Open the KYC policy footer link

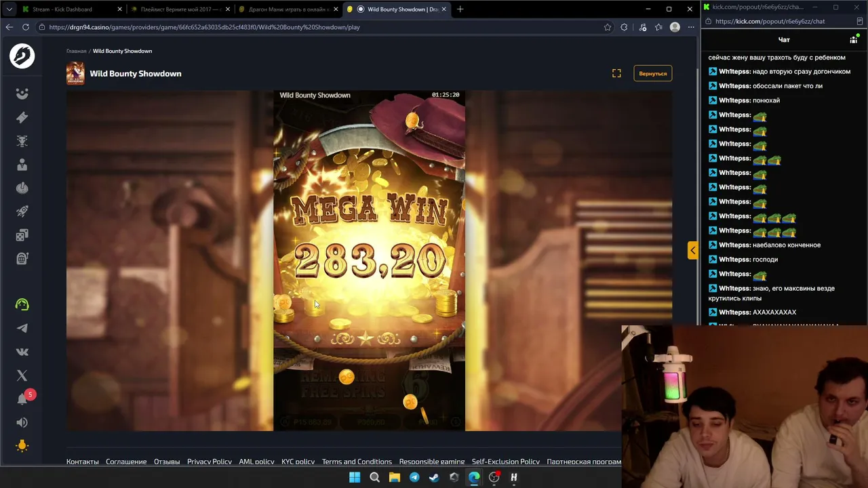(x=298, y=462)
